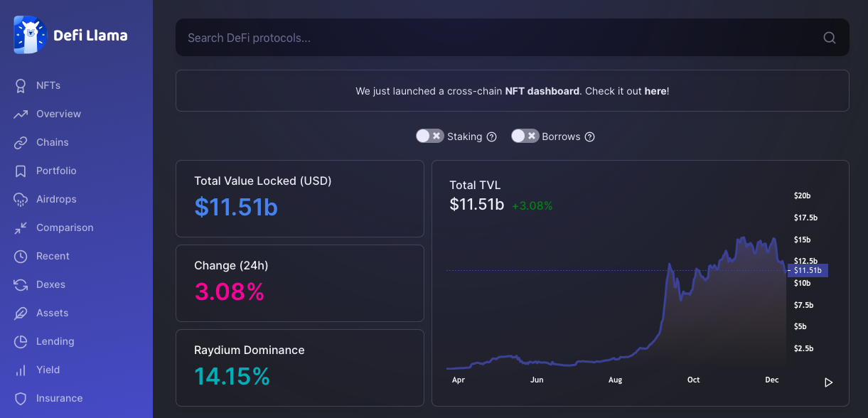The height and width of the screenshot is (418, 868).
Task: Click the Raydium Dominance 14.15% value
Action: click(232, 376)
